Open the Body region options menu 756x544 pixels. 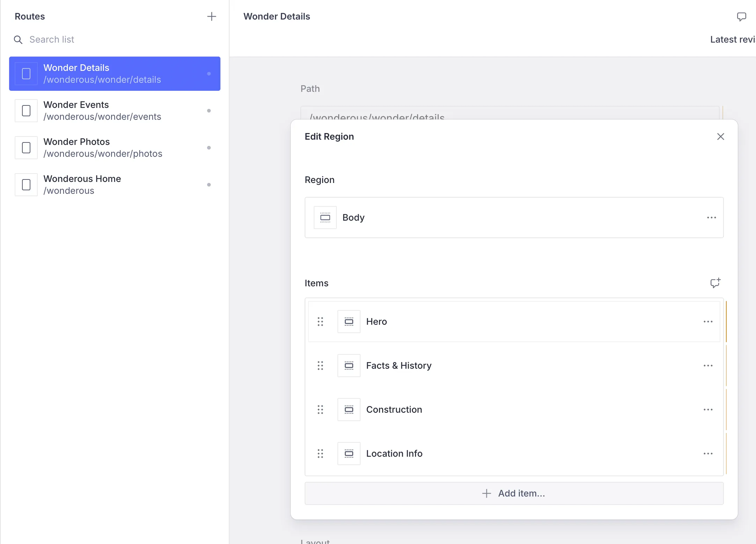click(x=712, y=217)
